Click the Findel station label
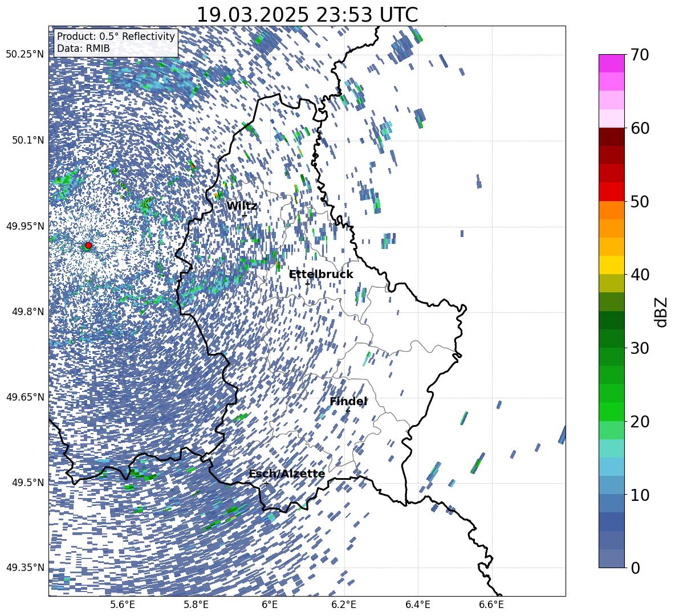Image resolution: width=675 pixels, height=616 pixels. click(348, 401)
